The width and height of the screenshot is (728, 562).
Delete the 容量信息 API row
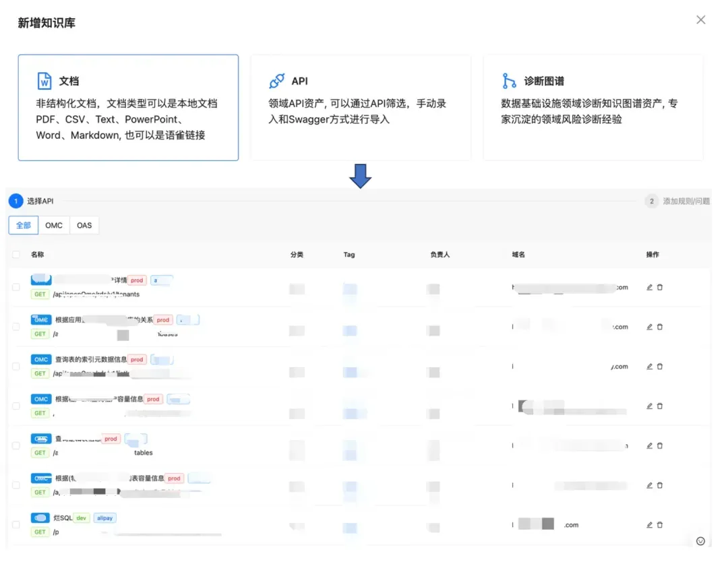pos(660,406)
